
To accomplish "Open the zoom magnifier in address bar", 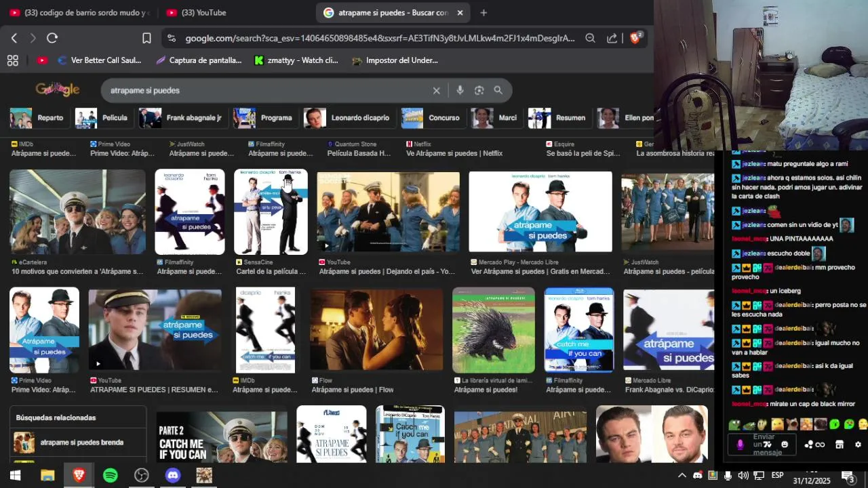I will pos(590,39).
